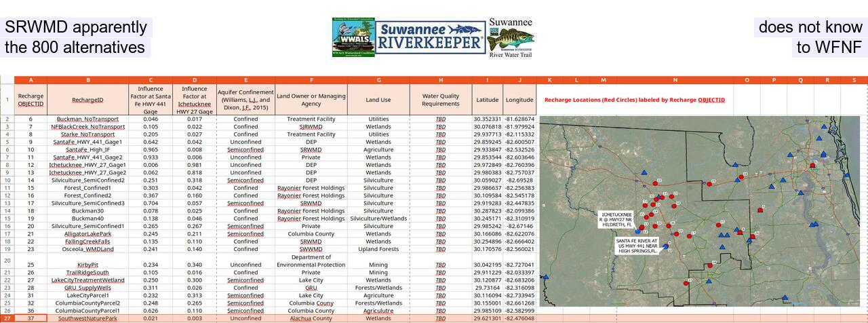Screen dimensions: 868x323
Task: Select column E header
Action: point(245,80)
